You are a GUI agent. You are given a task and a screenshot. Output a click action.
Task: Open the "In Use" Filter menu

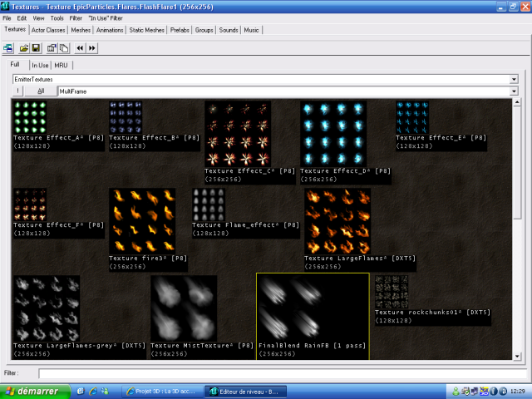click(x=106, y=17)
